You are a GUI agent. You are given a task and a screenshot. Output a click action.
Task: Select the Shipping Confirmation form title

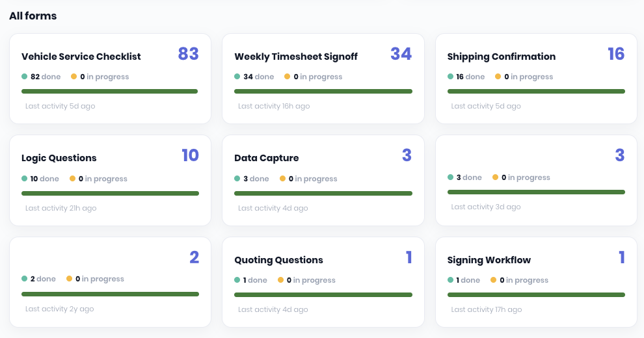click(x=501, y=57)
